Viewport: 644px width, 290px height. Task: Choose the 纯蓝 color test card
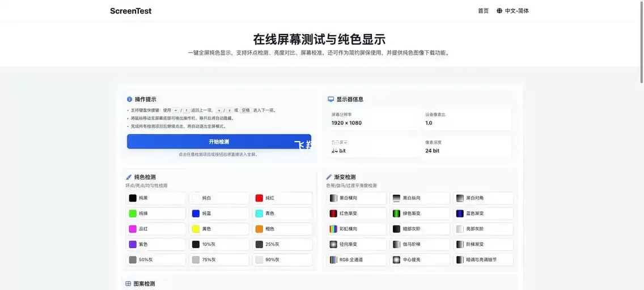click(x=219, y=214)
